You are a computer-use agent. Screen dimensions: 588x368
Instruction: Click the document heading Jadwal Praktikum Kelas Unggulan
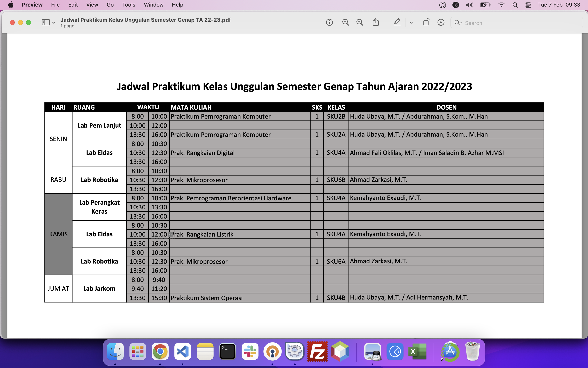294,86
